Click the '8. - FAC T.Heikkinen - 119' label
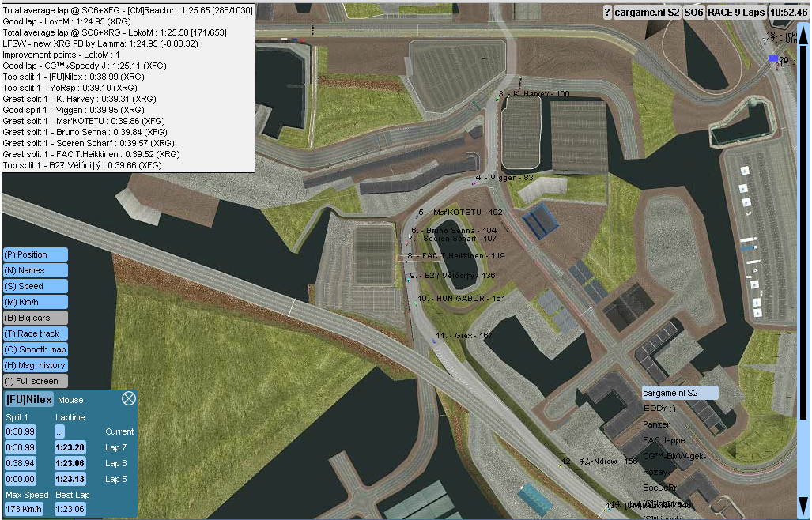Image resolution: width=812 pixels, height=520 pixels. pyautogui.click(x=456, y=255)
